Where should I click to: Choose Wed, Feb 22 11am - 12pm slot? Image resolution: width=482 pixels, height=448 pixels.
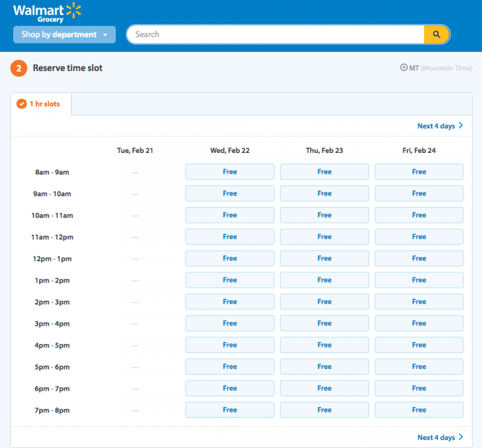(230, 237)
